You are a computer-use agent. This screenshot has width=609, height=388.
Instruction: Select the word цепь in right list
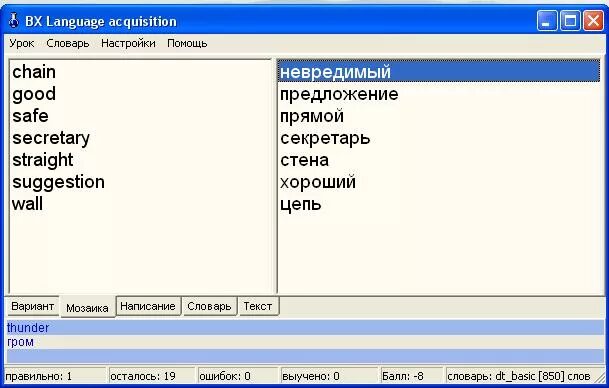tap(301, 204)
